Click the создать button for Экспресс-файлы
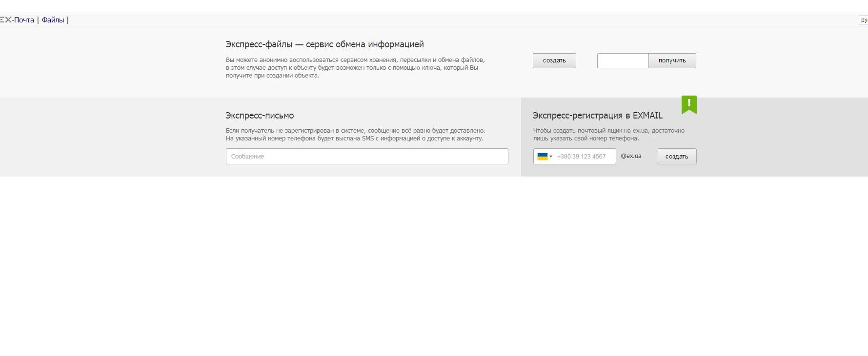 click(554, 60)
